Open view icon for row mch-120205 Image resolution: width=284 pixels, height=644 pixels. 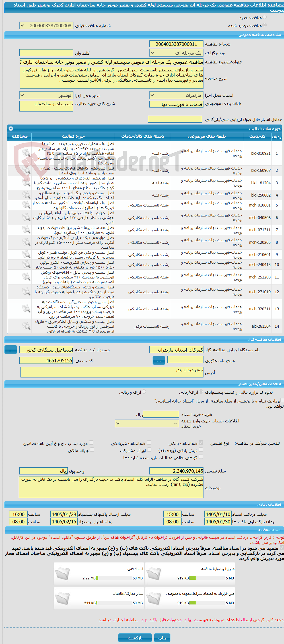[26, 242]
